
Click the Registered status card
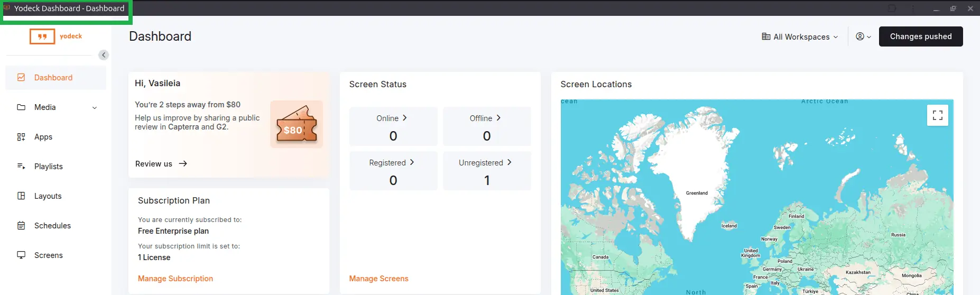point(393,171)
